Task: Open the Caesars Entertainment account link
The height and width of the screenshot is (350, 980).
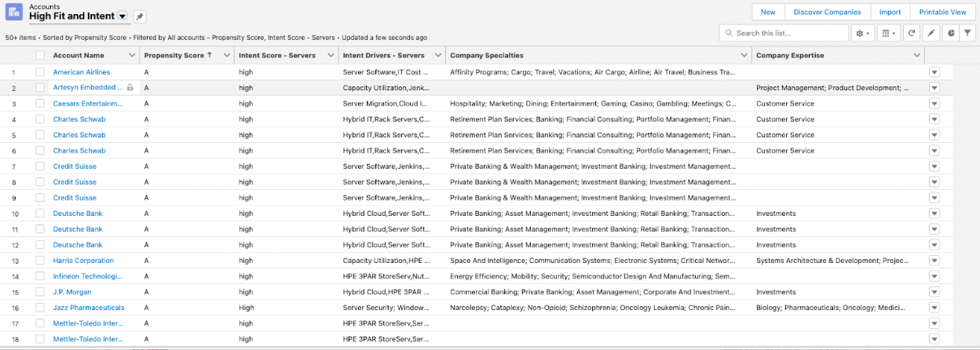Action: (88, 104)
